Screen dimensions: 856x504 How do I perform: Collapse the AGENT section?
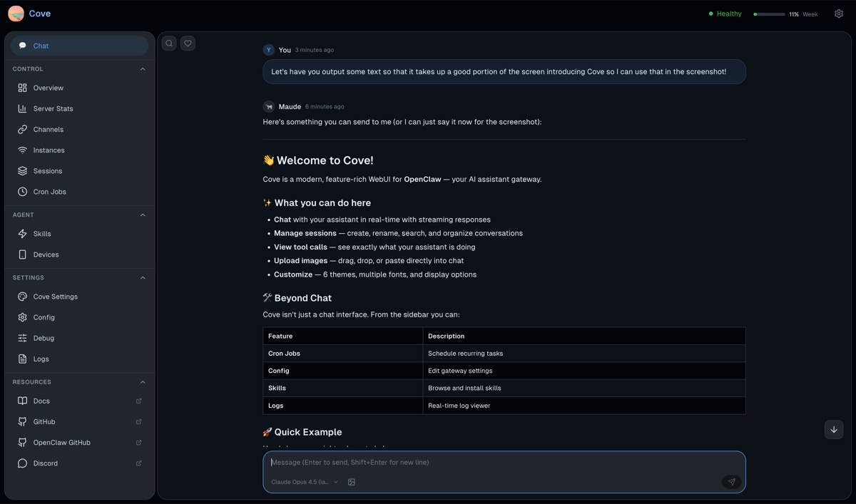142,215
